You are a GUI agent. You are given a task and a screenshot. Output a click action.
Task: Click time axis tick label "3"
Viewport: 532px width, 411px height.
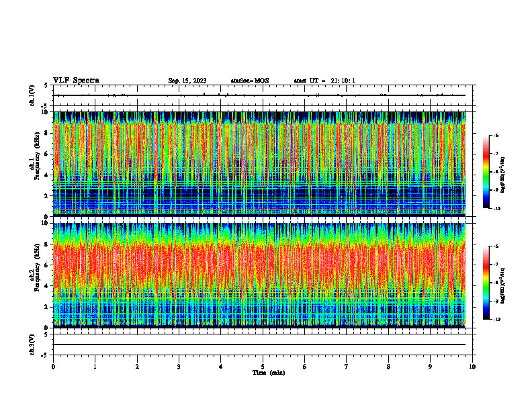(x=179, y=367)
